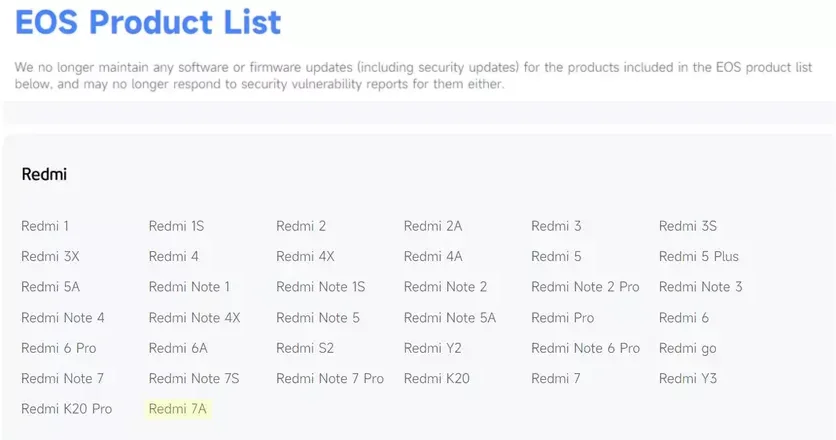This screenshot has width=836, height=440.
Task: Click the highlighted Redmi 7A entry
Action: click(178, 409)
